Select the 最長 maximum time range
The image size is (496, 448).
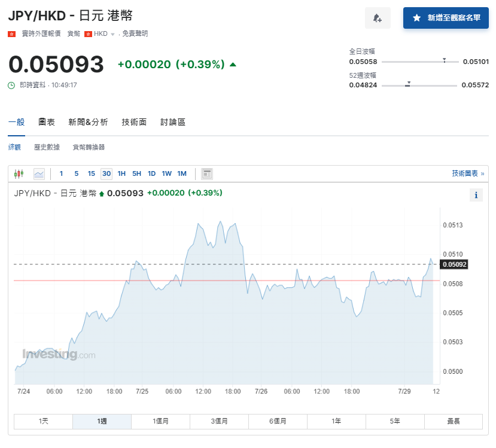click(453, 421)
